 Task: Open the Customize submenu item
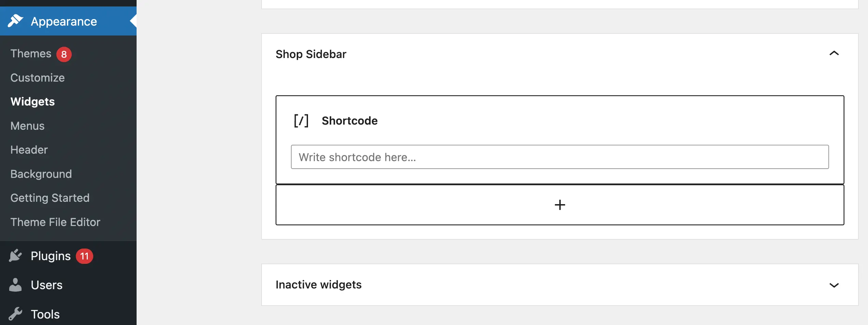pos(38,78)
